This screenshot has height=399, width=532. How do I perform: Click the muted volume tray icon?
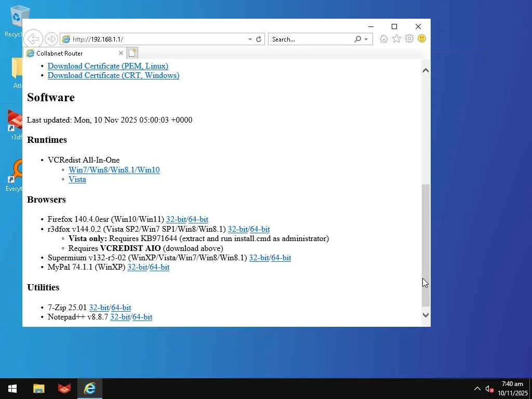(x=489, y=389)
